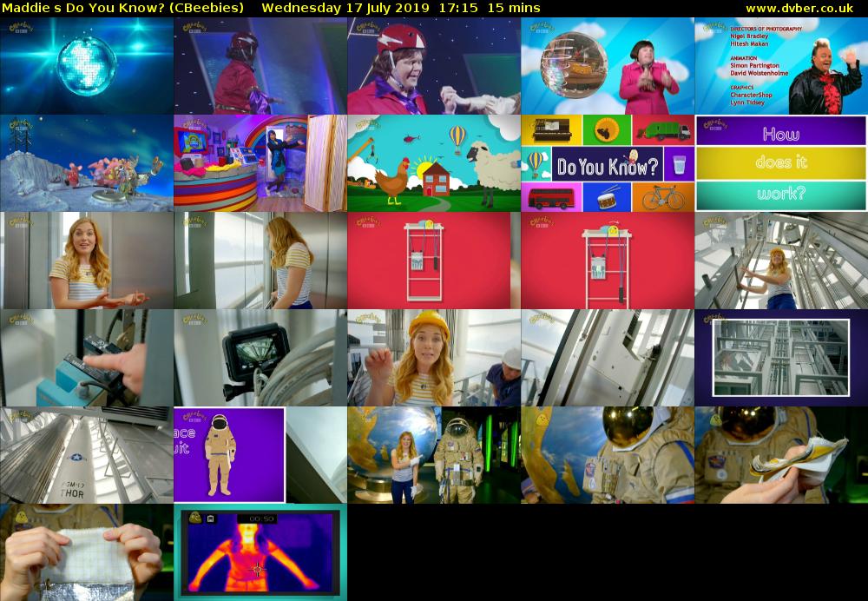Image resolution: width=868 pixels, height=601 pixels.
Task: Click the star emblem on the THOR rocket
Action: click(x=76, y=457)
